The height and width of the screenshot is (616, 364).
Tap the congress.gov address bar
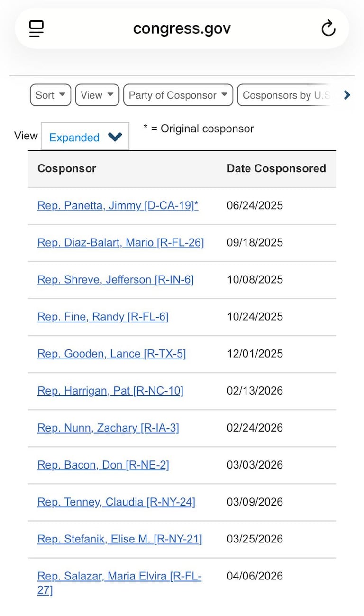click(x=182, y=28)
